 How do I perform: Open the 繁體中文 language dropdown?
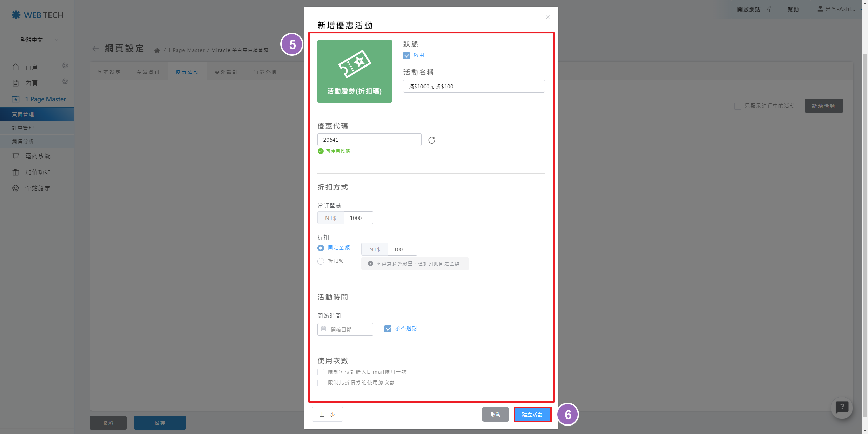pyautogui.click(x=37, y=40)
